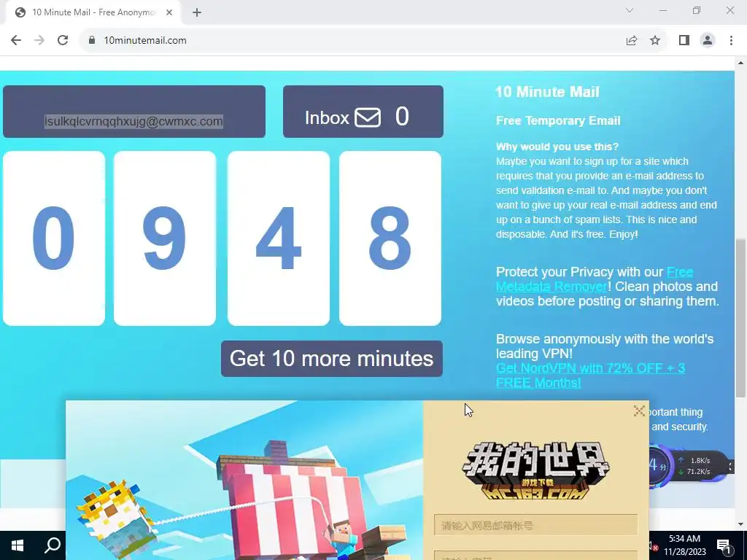
Task: Open the browser side panel
Action: [x=684, y=41]
